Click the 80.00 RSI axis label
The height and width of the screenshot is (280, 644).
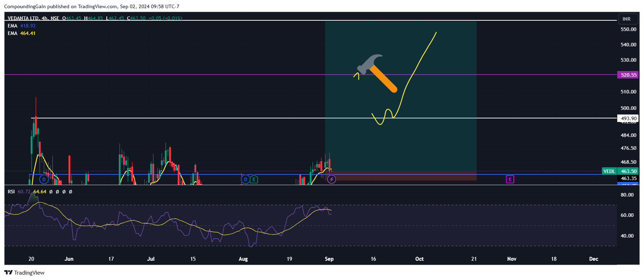pos(627,195)
